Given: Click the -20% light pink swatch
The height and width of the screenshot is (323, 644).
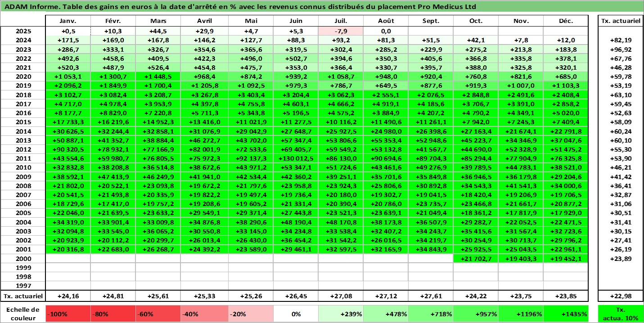Looking at the screenshot, I should click(x=251, y=314).
